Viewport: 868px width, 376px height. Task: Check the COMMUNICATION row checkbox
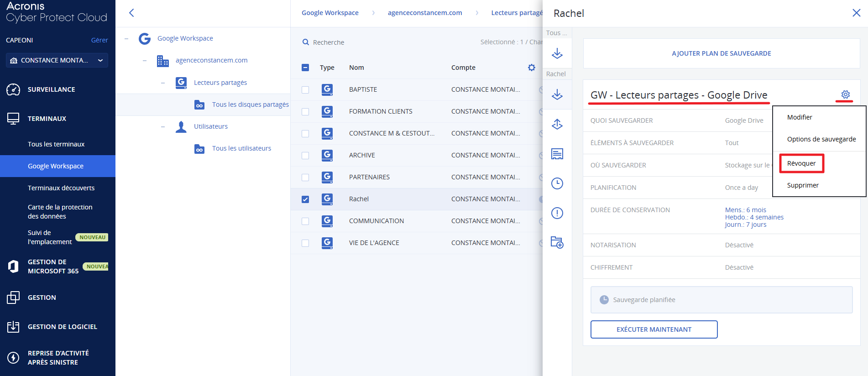305,221
